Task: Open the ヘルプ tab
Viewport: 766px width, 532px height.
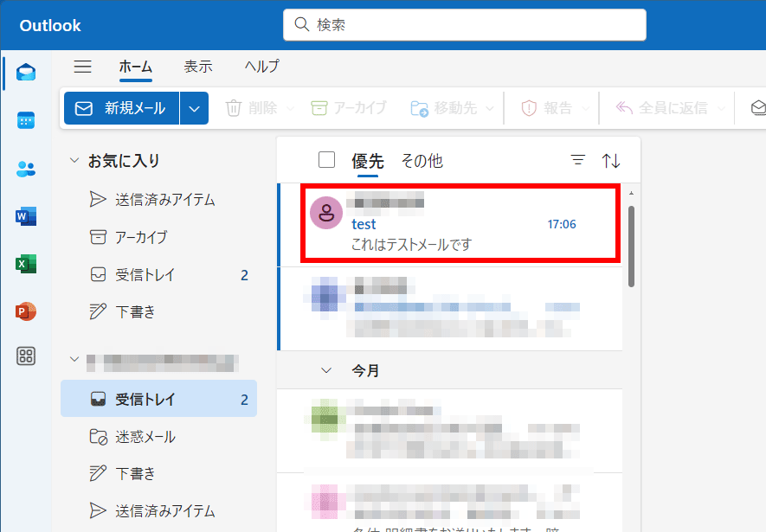Action: [x=262, y=67]
